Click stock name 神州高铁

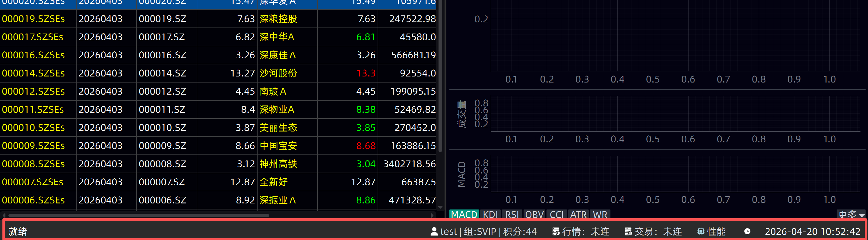(278, 164)
